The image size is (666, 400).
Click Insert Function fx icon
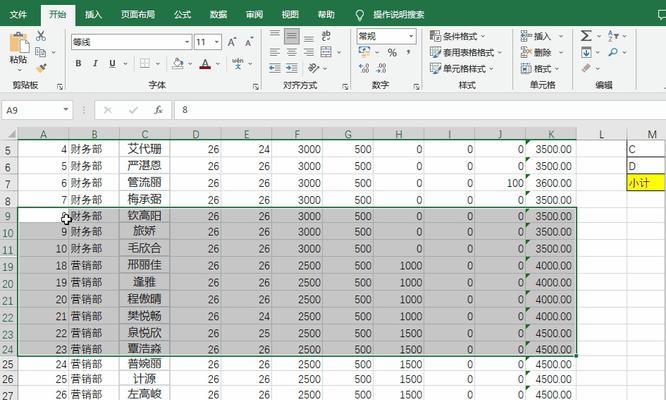pyautogui.click(x=158, y=110)
